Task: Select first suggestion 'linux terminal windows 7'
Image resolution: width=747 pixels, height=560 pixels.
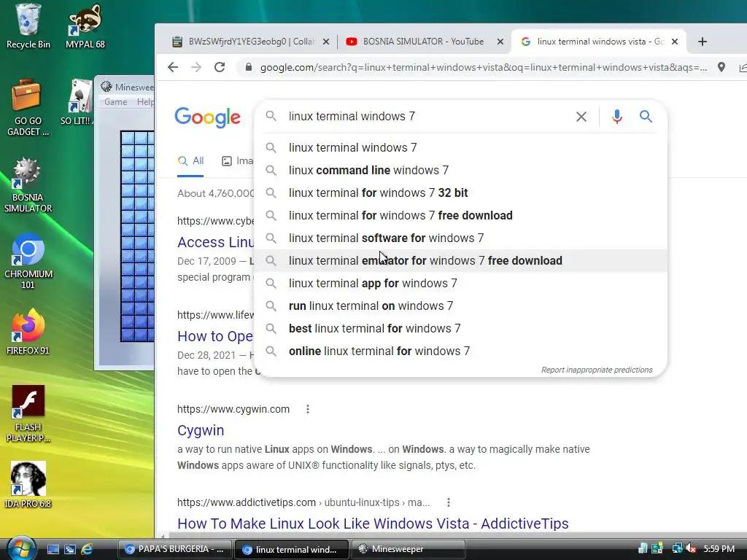Action: pos(461,147)
